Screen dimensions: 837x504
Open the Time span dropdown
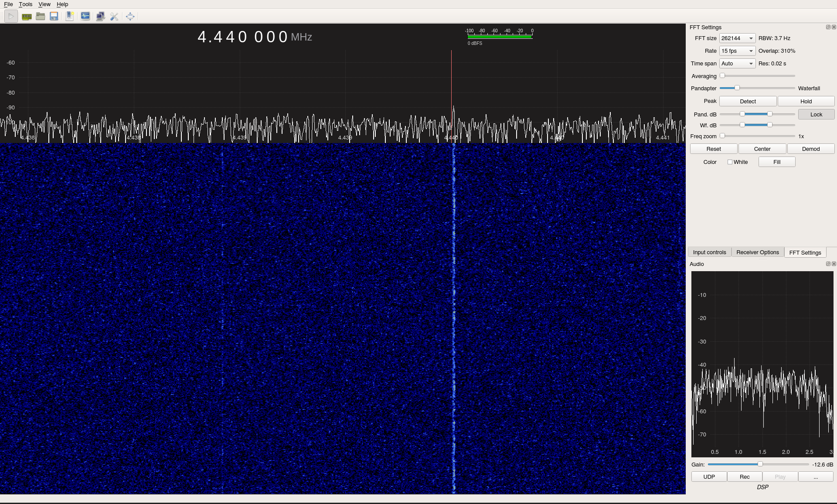click(x=737, y=64)
